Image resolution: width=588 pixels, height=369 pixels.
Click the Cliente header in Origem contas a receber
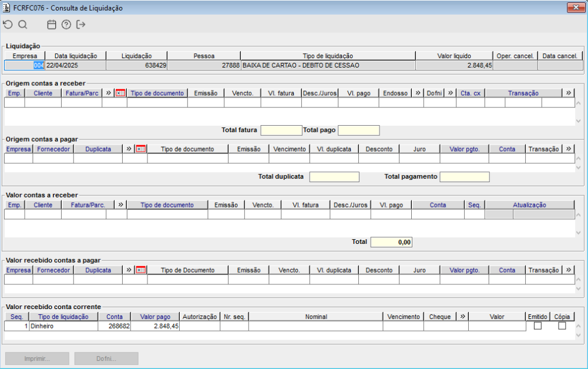point(43,93)
